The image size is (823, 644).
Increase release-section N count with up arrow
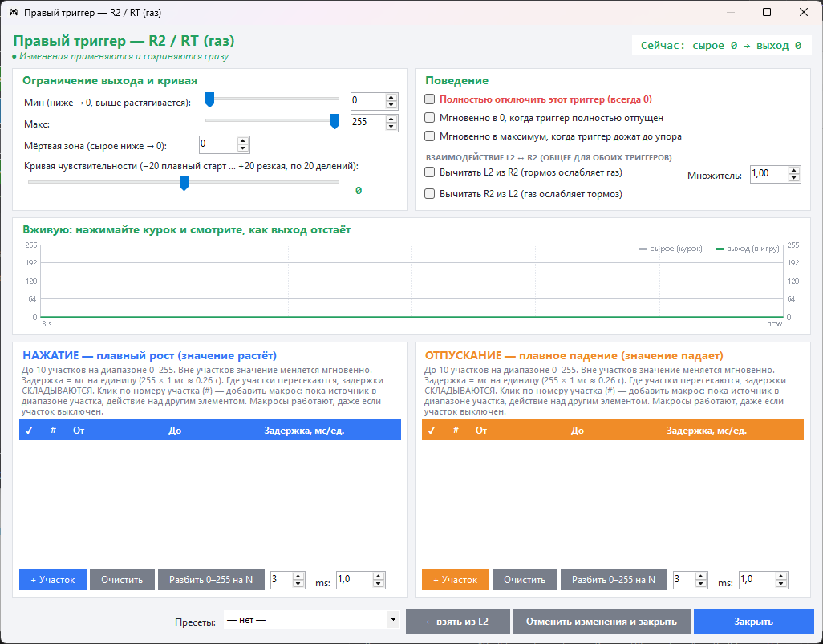(701, 577)
